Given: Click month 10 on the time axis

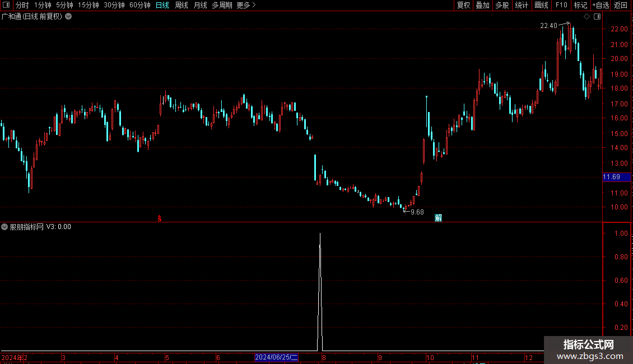Looking at the screenshot, I should click(x=430, y=357).
